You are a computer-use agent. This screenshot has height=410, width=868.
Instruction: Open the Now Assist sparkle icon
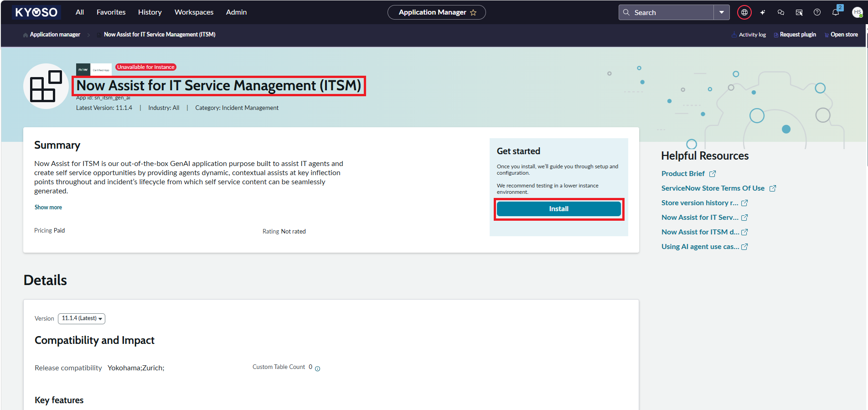click(763, 12)
